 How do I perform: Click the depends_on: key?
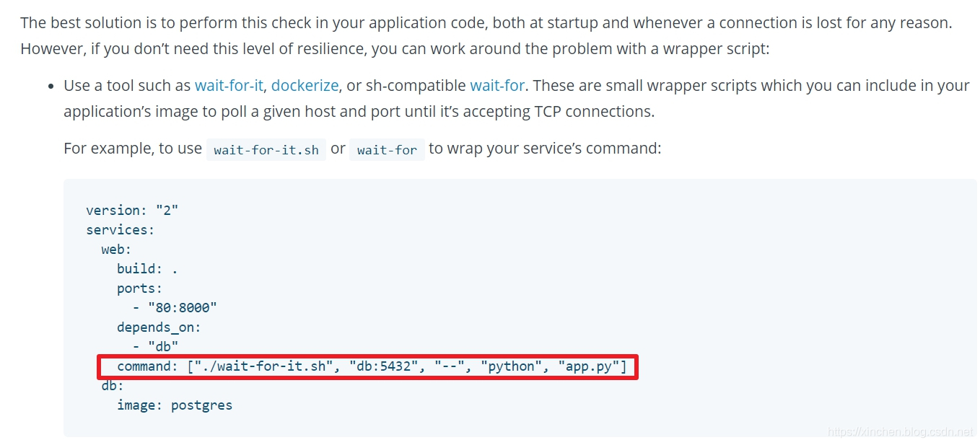coord(159,327)
